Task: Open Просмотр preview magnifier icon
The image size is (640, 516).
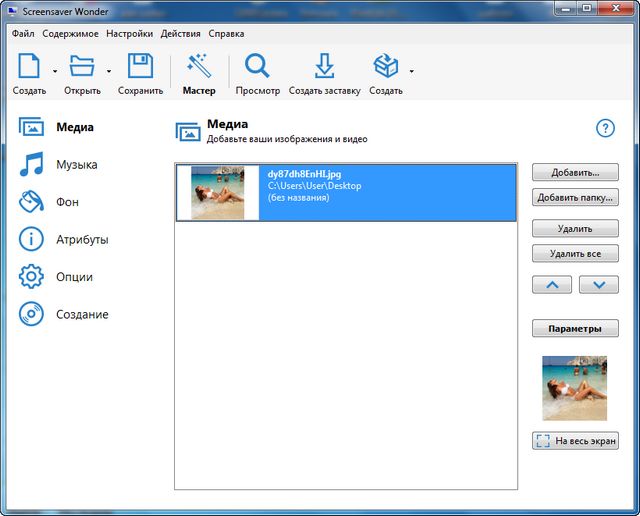Action: click(x=257, y=67)
